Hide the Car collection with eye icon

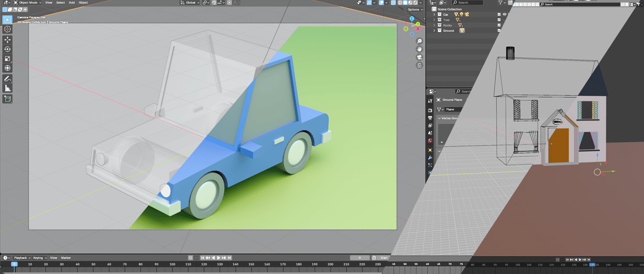coord(505,15)
